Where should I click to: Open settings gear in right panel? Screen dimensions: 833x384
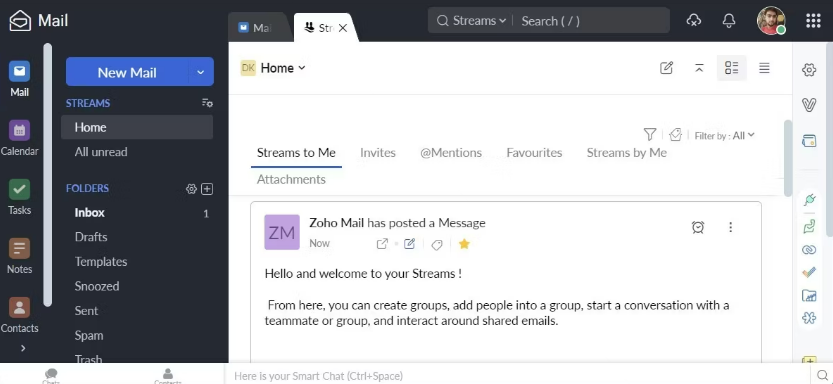pos(809,70)
